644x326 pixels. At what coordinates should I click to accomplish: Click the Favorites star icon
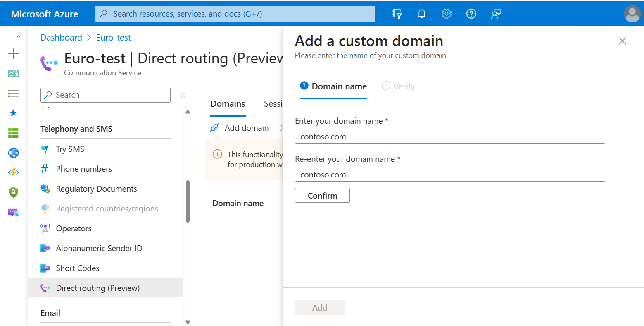pyautogui.click(x=13, y=113)
